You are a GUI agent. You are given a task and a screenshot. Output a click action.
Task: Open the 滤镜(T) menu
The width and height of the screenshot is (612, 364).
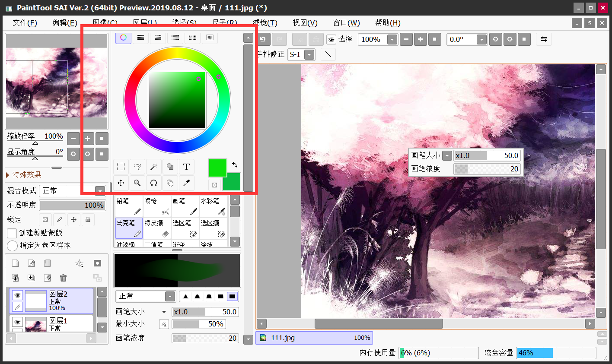point(265,23)
